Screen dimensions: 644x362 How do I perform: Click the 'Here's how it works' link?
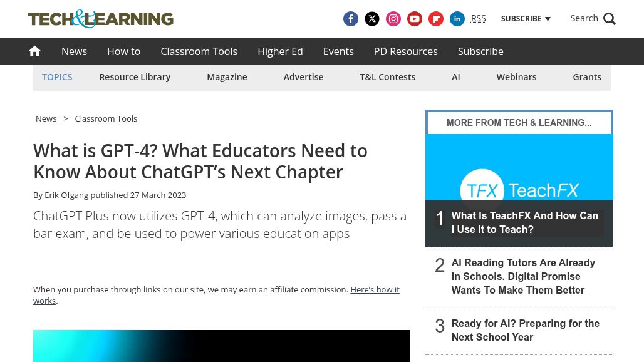pyautogui.click(x=375, y=290)
